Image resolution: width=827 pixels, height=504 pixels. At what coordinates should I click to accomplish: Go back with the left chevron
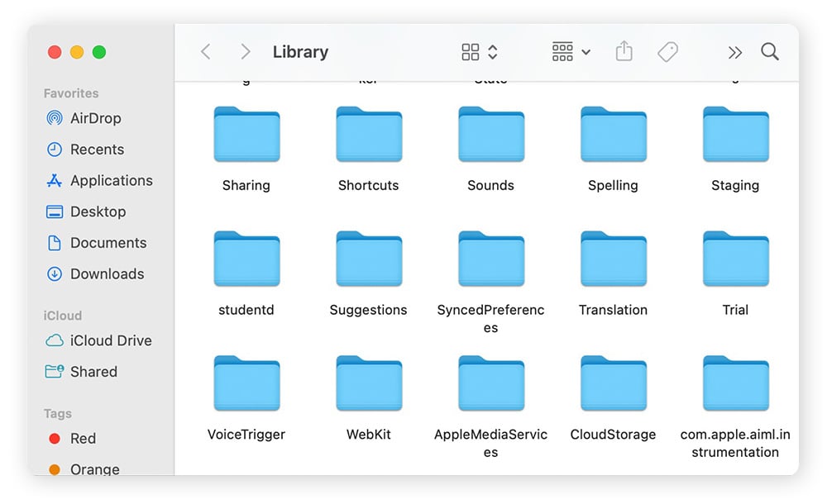206,52
